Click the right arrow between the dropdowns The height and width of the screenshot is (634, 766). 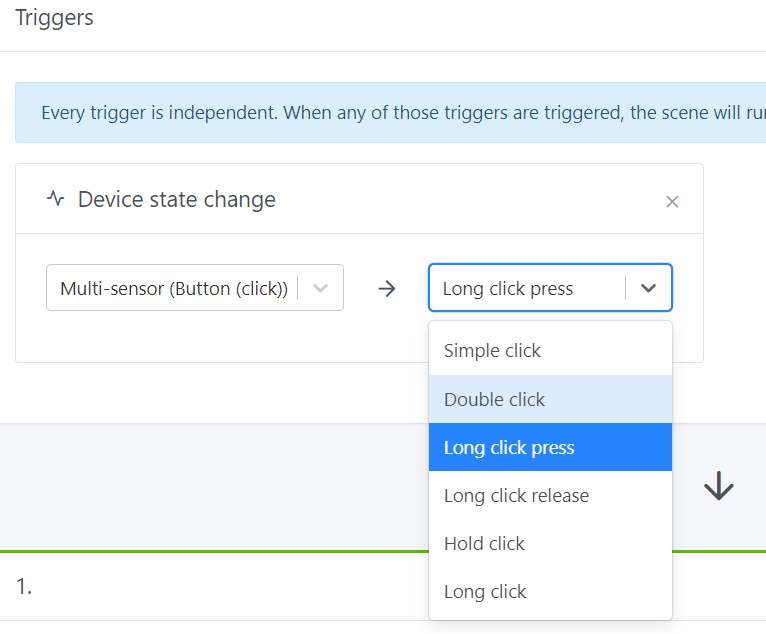pyautogui.click(x=387, y=289)
